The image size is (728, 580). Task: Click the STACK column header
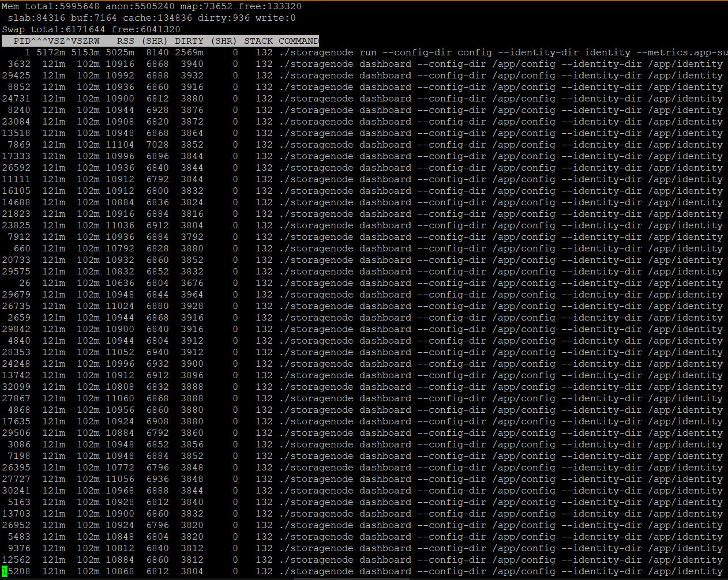[258, 41]
